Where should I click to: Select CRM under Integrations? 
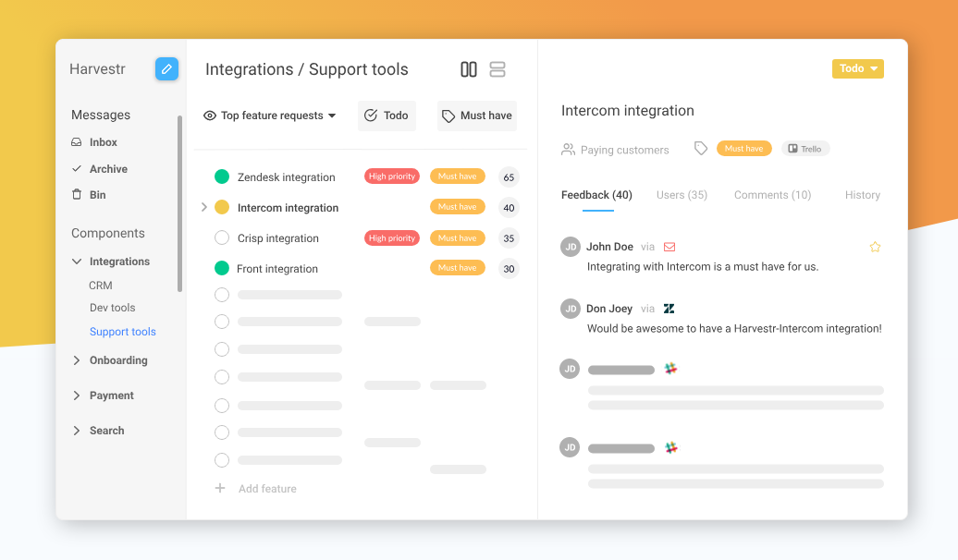coord(100,286)
